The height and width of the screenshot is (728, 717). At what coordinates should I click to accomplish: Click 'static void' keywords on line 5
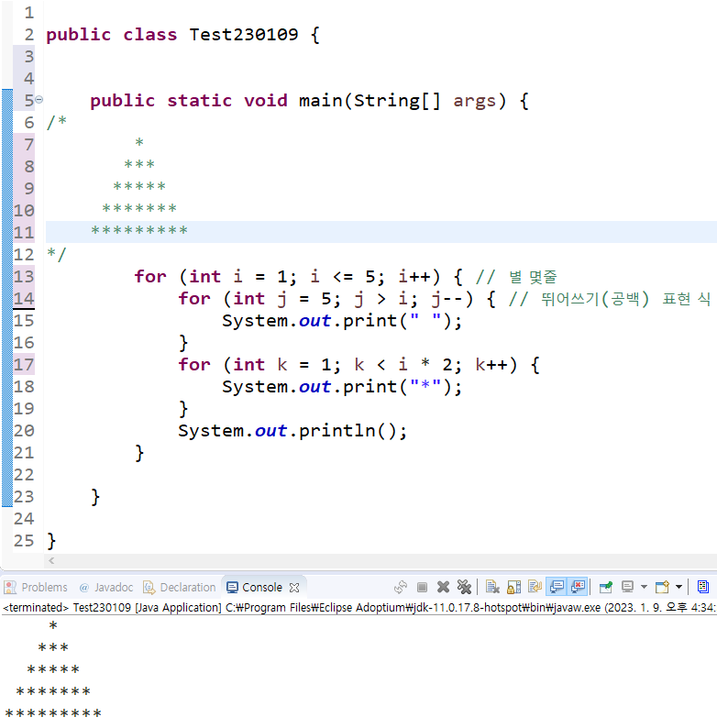(227, 100)
